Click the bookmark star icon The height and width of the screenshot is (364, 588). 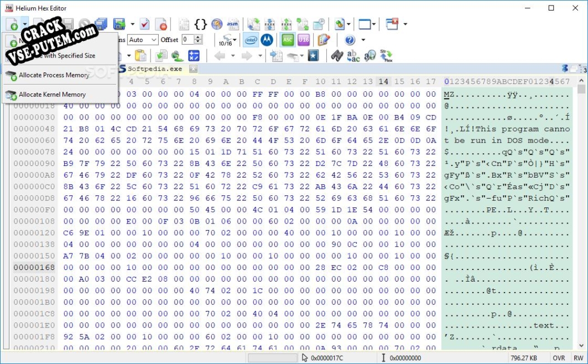point(313,55)
